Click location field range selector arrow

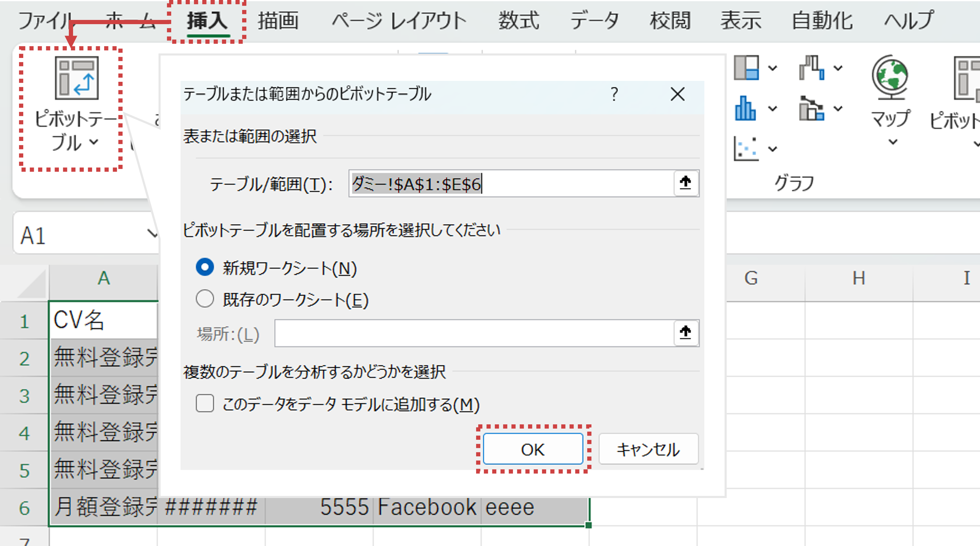click(686, 333)
